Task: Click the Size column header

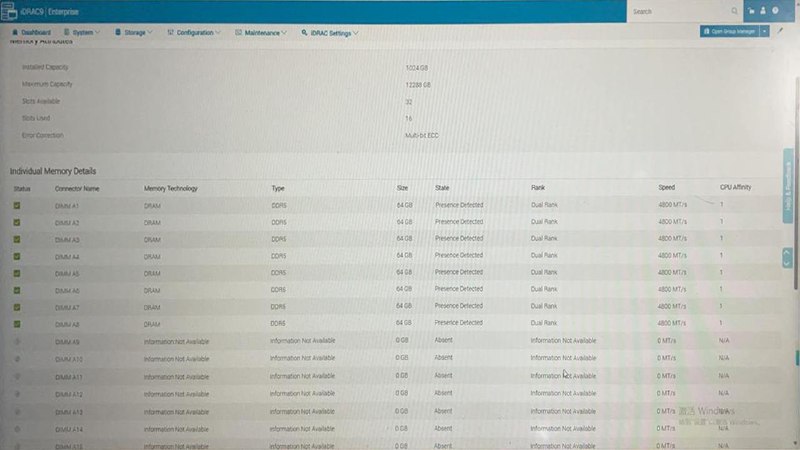Action: pyautogui.click(x=402, y=188)
